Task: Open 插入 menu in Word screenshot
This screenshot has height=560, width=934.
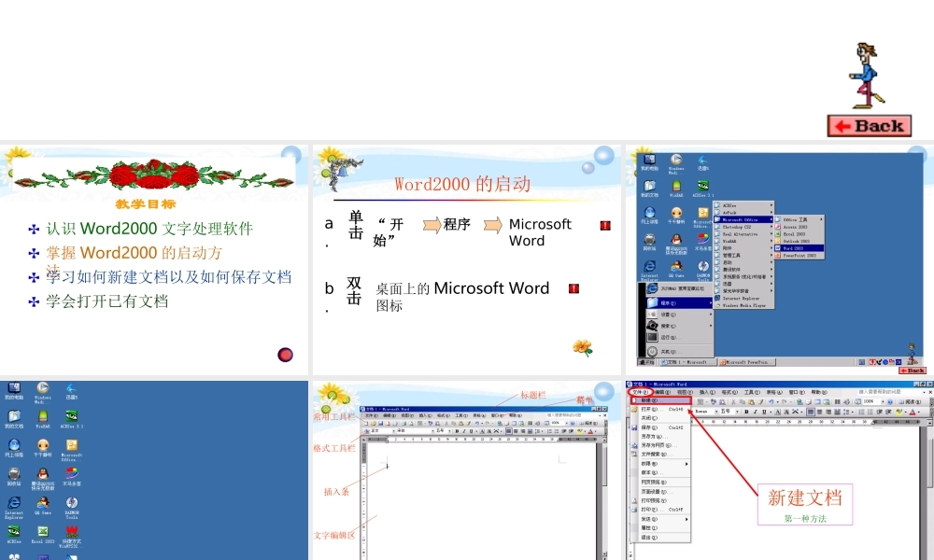Action: click(707, 393)
